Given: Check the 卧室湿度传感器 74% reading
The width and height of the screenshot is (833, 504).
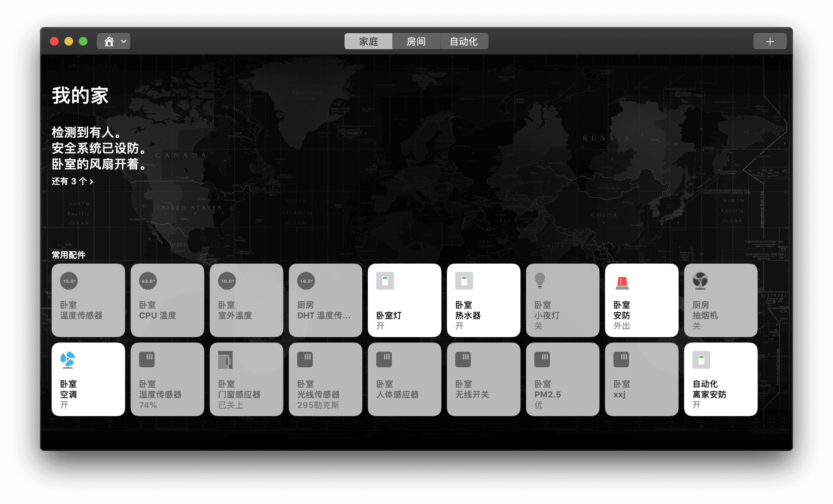Looking at the screenshot, I should pos(167,379).
